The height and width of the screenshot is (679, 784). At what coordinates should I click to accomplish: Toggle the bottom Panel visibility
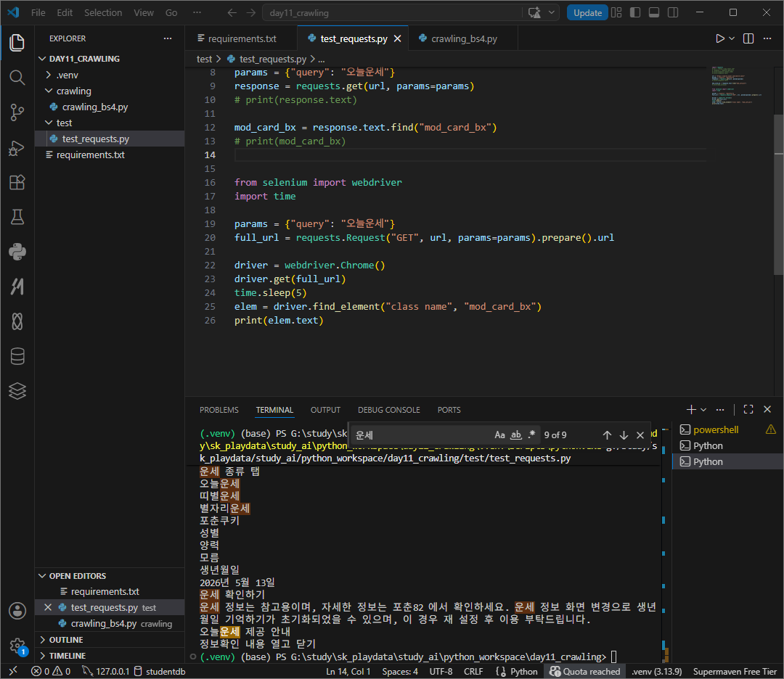point(654,12)
